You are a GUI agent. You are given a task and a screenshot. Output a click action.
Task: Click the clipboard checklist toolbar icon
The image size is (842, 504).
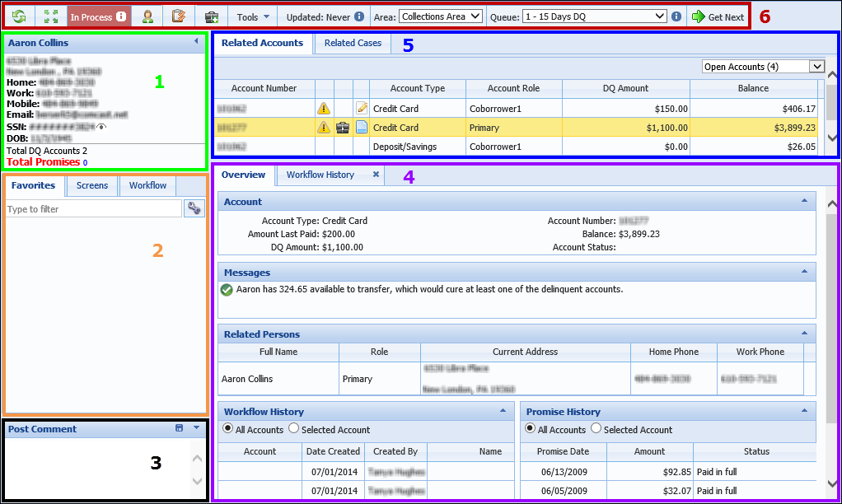(x=179, y=16)
